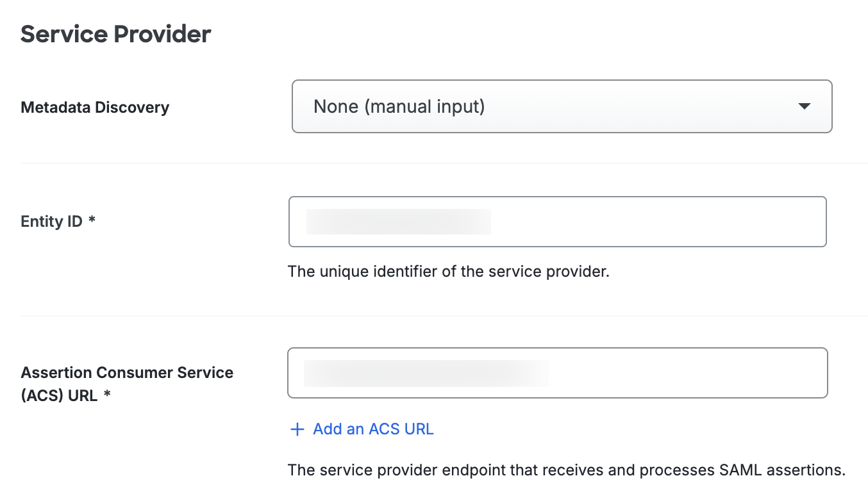Click 'The unique identifier of the service provider' text
Viewport: 868px width, 501px height.
[x=448, y=272]
